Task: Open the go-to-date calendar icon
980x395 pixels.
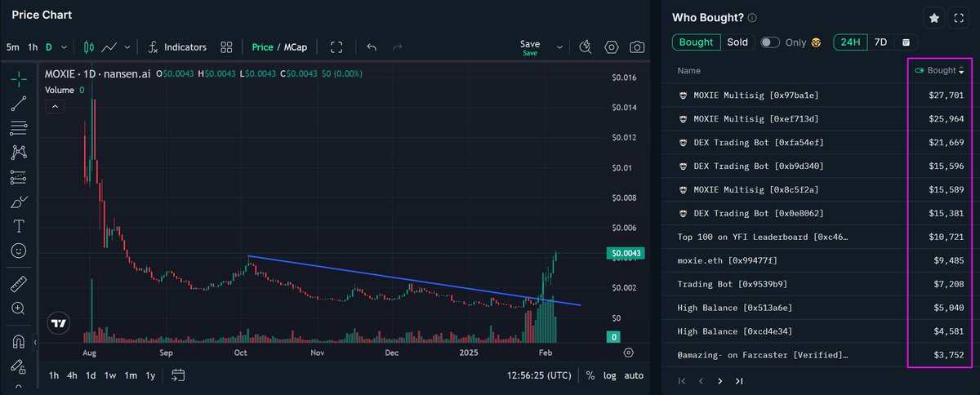Action: [178, 375]
